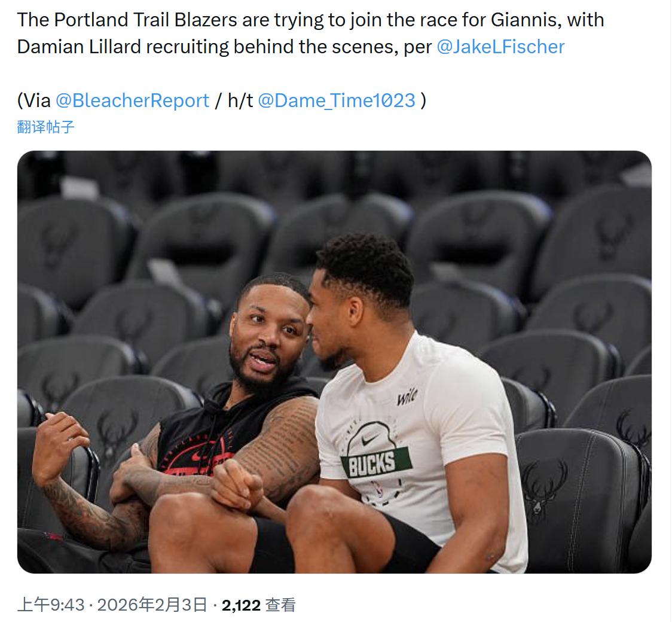The height and width of the screenshot is (622, 672).
Task: Click the man wearing the white T-shirt
Action: pyautogui.click(x=411, y=420)
